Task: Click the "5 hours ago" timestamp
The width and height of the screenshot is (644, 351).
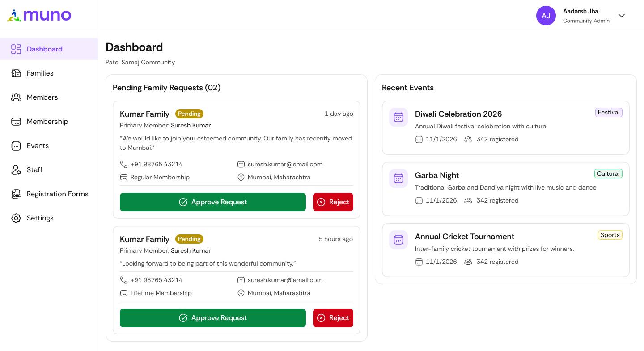Action: pyautogui.click(x=336, y=239)
